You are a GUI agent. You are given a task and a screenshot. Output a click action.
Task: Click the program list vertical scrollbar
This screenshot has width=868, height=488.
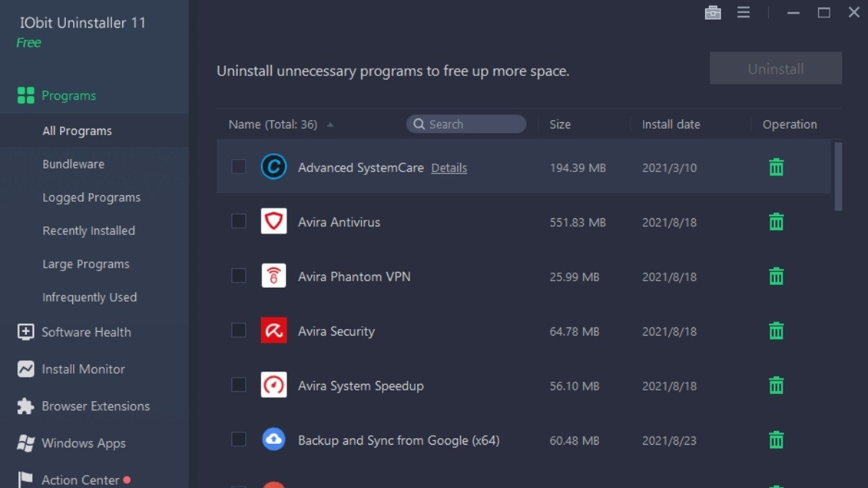tap(838, 176)
